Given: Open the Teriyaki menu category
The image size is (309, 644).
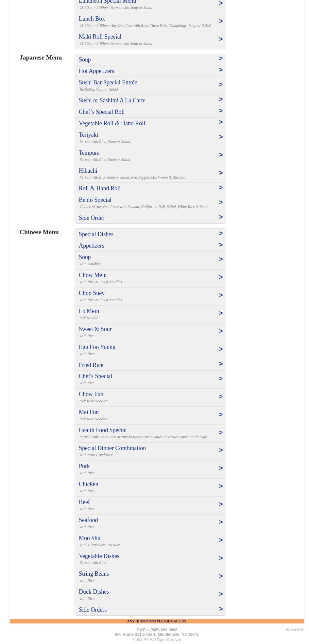Looking at the screenshot, I should click(x=88, y=135).
